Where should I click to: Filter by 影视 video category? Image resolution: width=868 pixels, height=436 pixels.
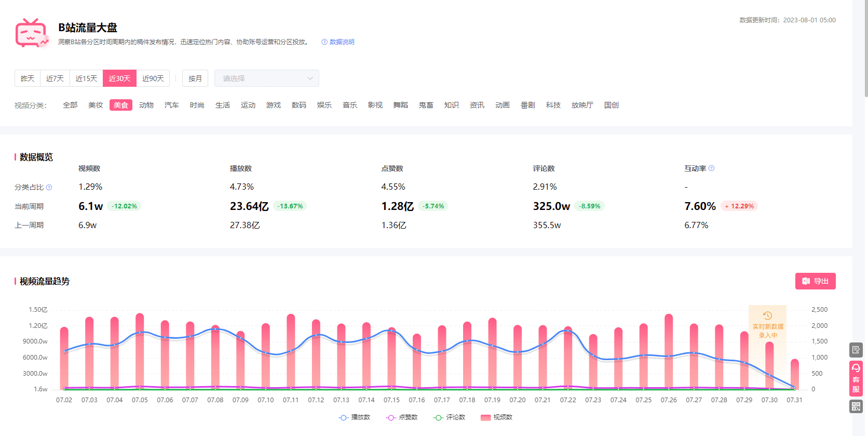tap(375, 105)
